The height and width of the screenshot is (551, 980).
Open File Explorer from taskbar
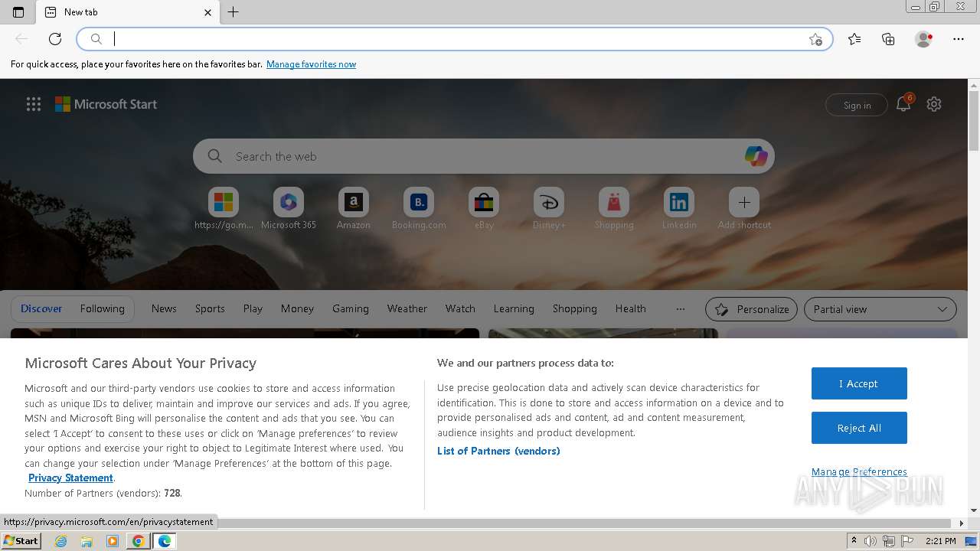(87, 541)
